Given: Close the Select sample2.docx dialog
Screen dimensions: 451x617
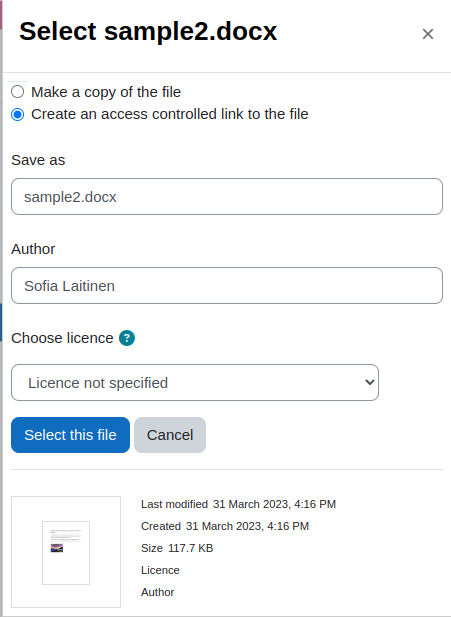Looking at the screenshot, I should [427, 34].
